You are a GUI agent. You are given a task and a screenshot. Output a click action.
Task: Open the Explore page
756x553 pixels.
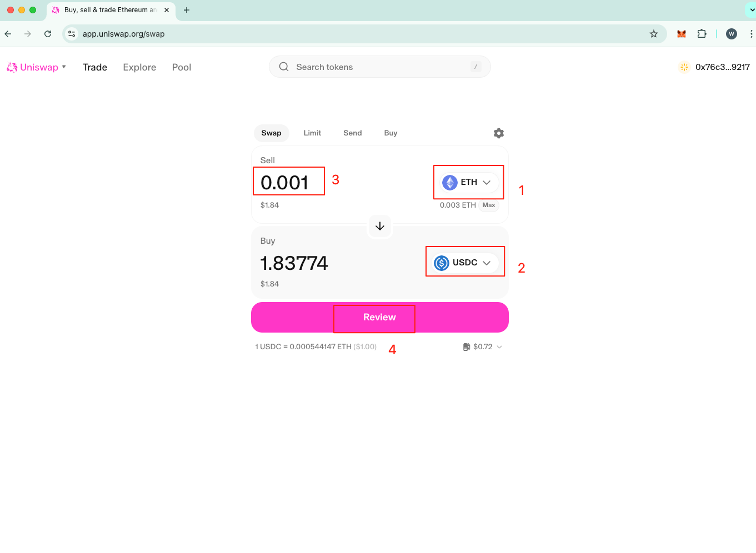(139, 67)
